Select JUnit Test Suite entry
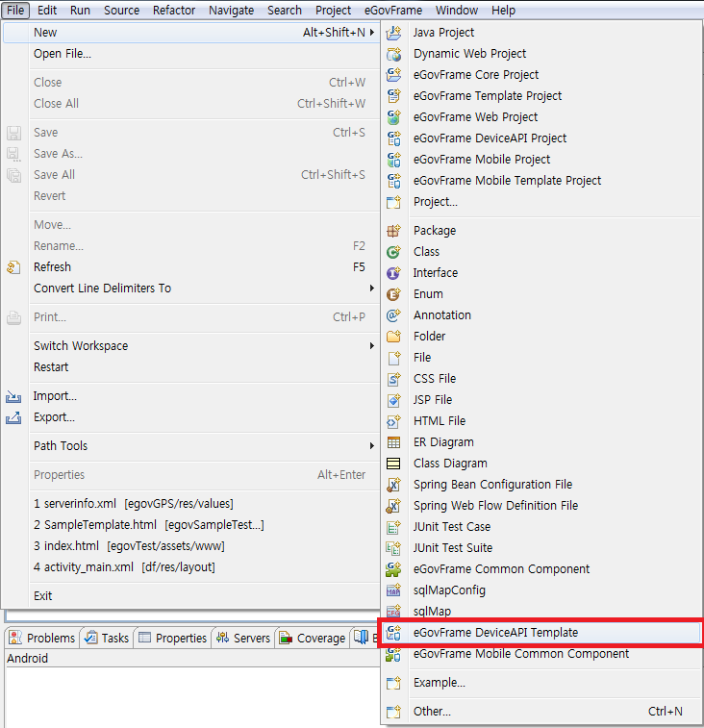Image resolution: width=704 pixels, height=728 pixels. pyautogui.click(x=541, y=548)
